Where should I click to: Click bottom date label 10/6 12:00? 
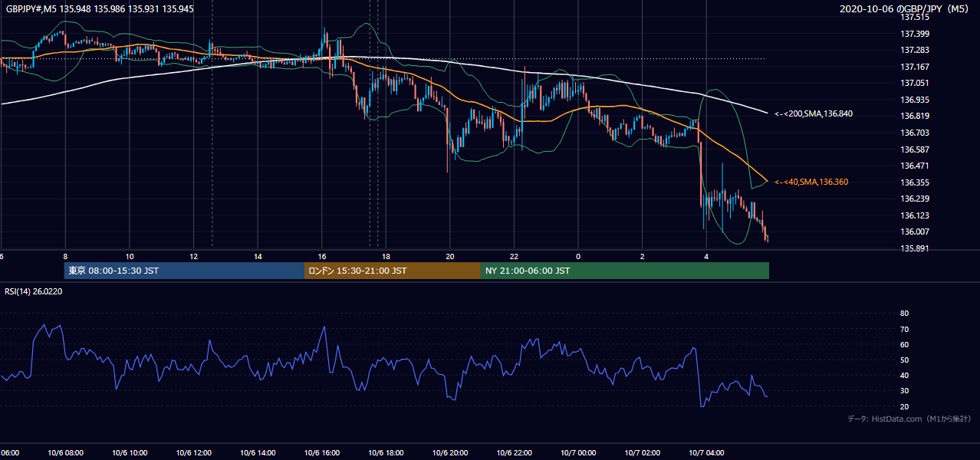pos(193,452)
